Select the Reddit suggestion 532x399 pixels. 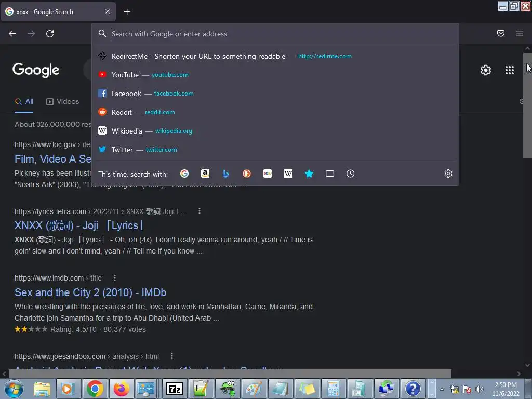(275, 112)
